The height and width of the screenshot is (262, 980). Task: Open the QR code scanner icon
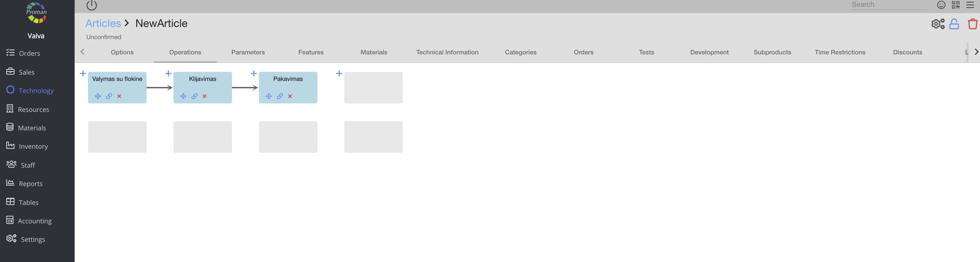pyautogui.click(x=955, y=5)
